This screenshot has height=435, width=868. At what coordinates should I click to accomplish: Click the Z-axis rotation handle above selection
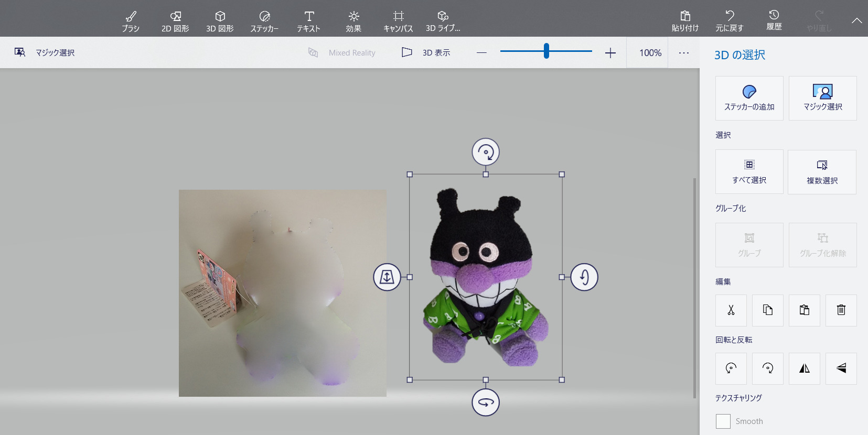486,153
